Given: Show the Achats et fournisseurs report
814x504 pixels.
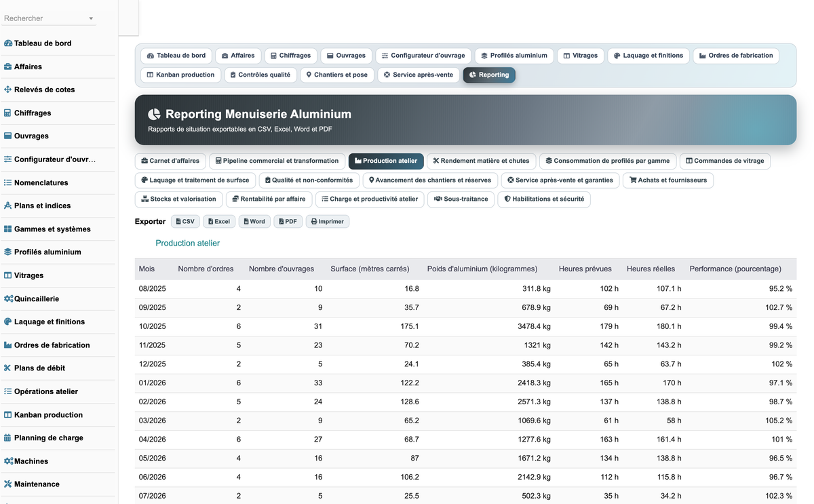Looking at the screenshot, I should (668, 180).
